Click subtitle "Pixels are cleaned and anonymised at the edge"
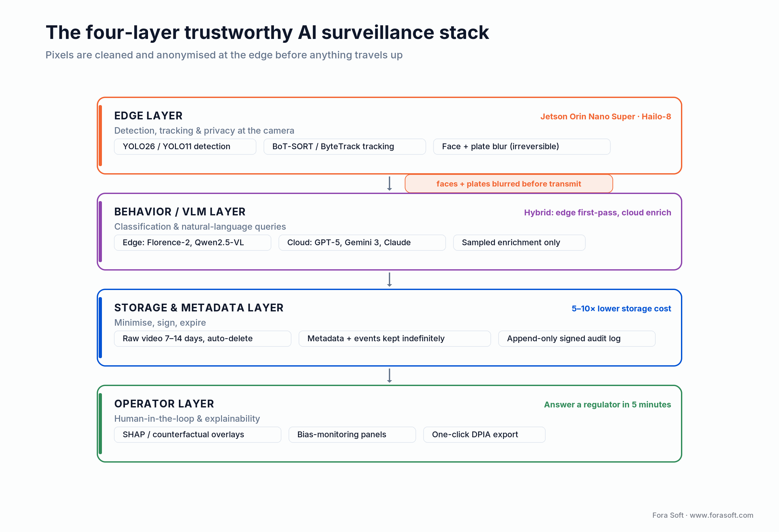 coord(158,55)
